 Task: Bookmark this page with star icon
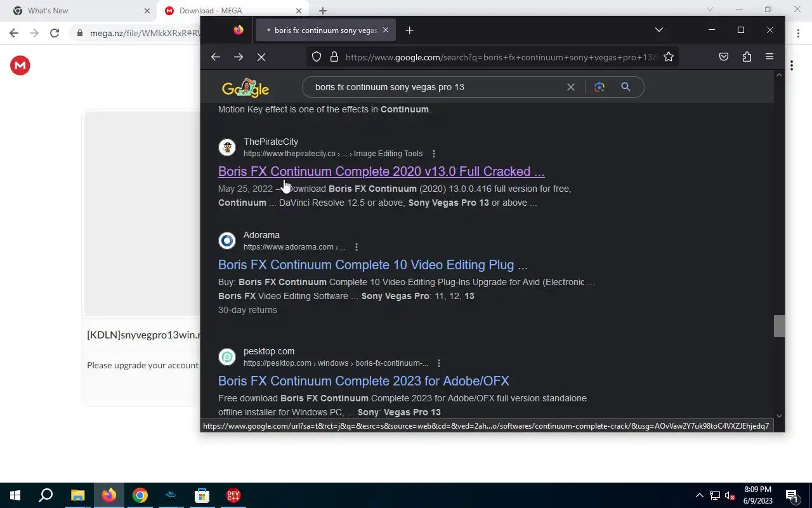669,57
